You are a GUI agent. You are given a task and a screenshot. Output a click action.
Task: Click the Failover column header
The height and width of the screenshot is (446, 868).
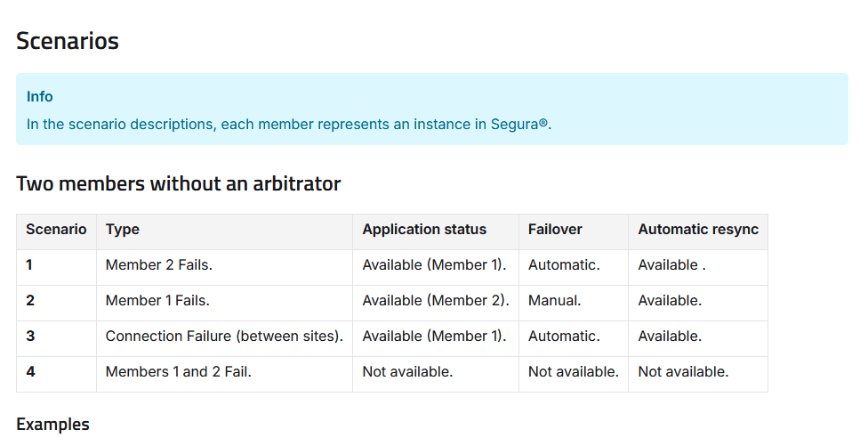tap(555, 230)
